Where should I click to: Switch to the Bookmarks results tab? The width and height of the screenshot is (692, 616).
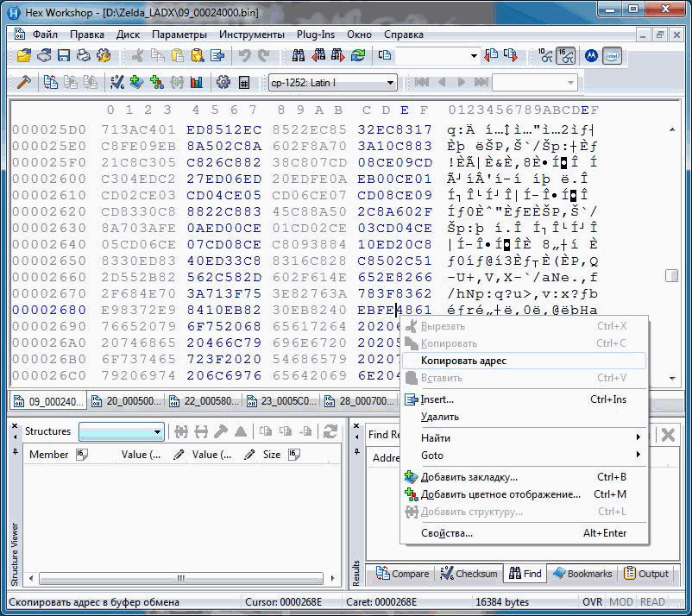[582, 574]
